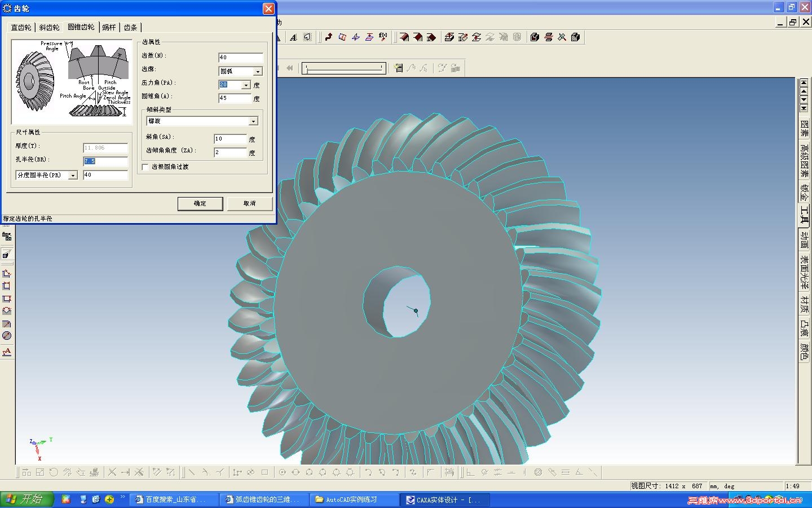Switch to the 直齿轮 tab

(21, 27)
